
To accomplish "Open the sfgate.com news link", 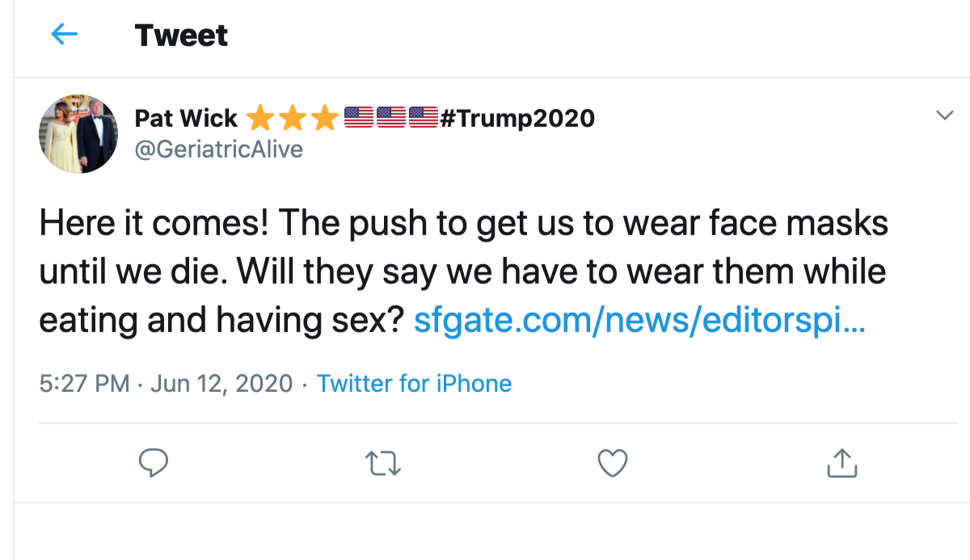I will point(639,322).
